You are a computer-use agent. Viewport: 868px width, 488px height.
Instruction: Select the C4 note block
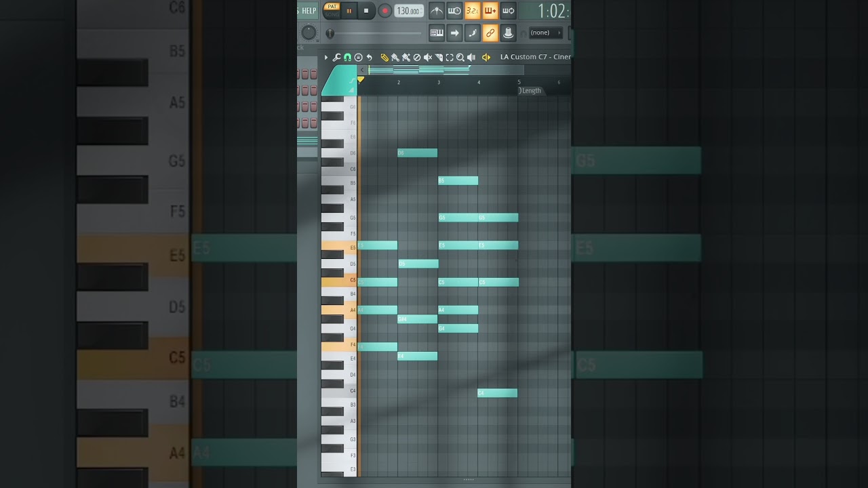point(498,393)
